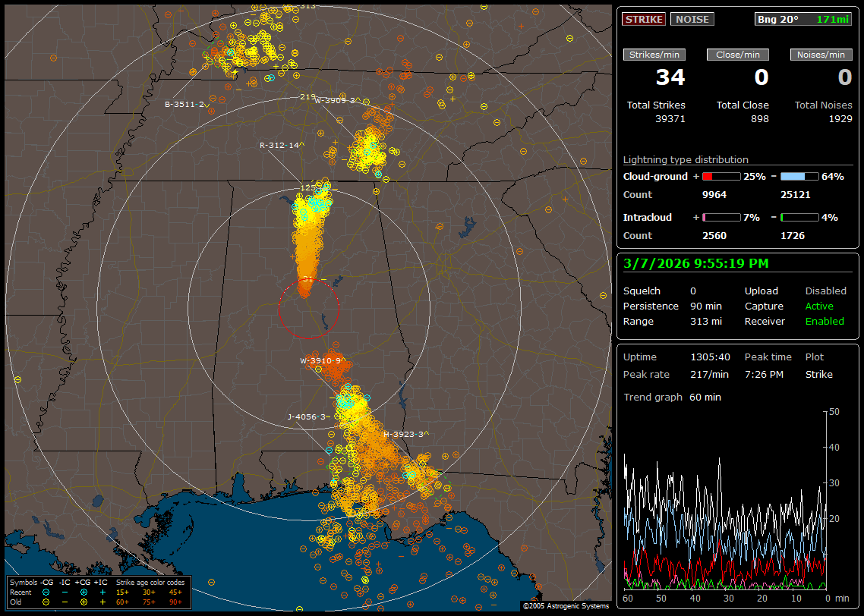Screen dimensions: 864x616
Task: Toggle the NOISE indicator
Action: click(692, 19)
